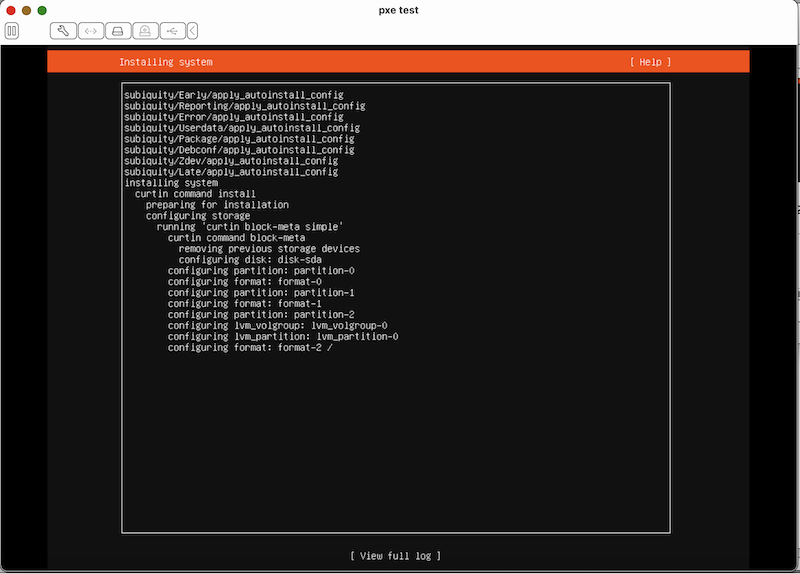Click 'configuring partition: partition-2' line
The image size is (800, 574).
(261, 314)
